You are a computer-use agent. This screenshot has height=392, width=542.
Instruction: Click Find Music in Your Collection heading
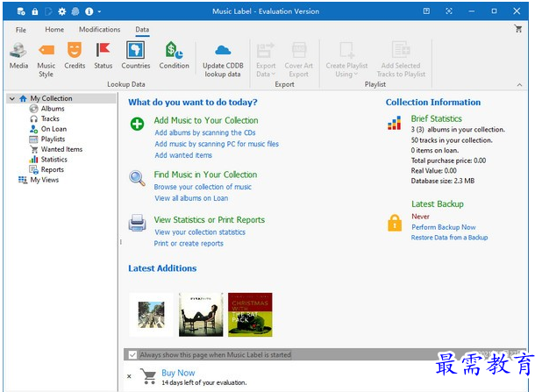coord(205,175)
